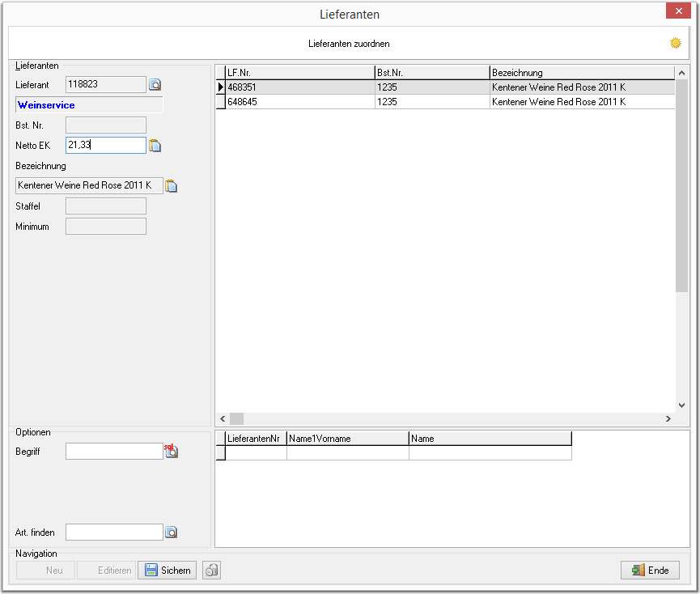Click the LF.Nr. column header
The image size is (700, 594).
click(x=300, y=73)
